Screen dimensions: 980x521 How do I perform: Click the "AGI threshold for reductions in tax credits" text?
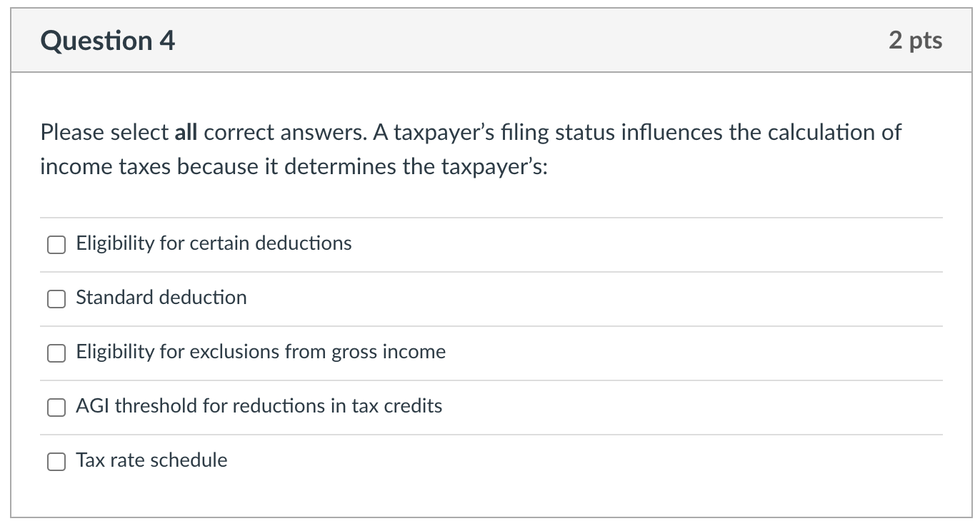tap(259, 406)
